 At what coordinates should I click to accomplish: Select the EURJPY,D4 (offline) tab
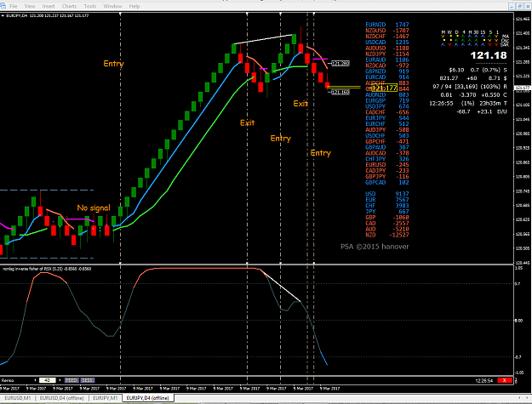(147, 398)
